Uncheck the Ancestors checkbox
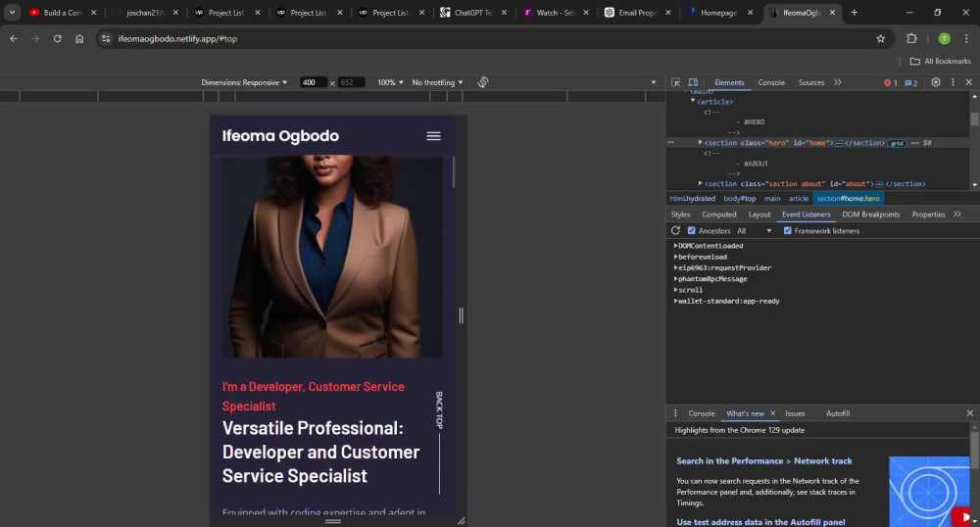The height and width of the screenshot is (527, 980). pyautogui.click(x=691, y=230)
